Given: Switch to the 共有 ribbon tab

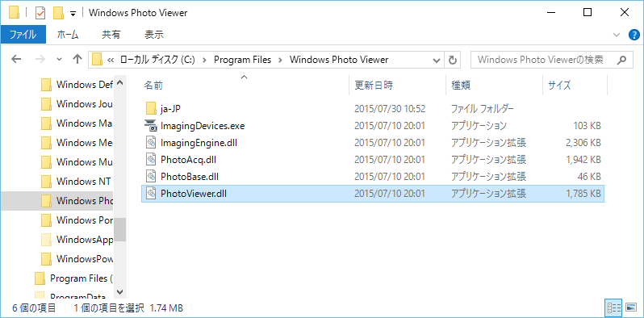Looking at the screenshot, I should tap(111, 35).
